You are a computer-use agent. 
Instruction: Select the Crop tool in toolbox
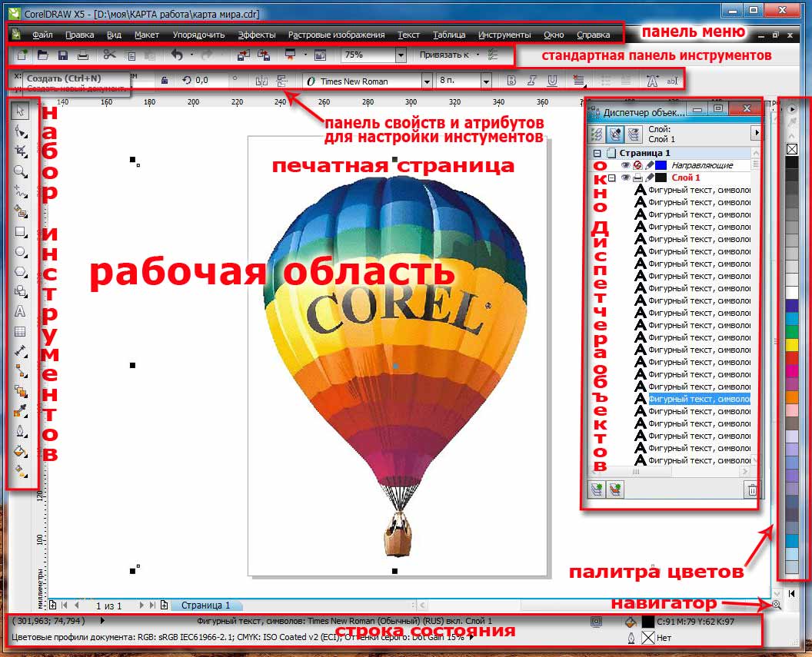(21, 151)
